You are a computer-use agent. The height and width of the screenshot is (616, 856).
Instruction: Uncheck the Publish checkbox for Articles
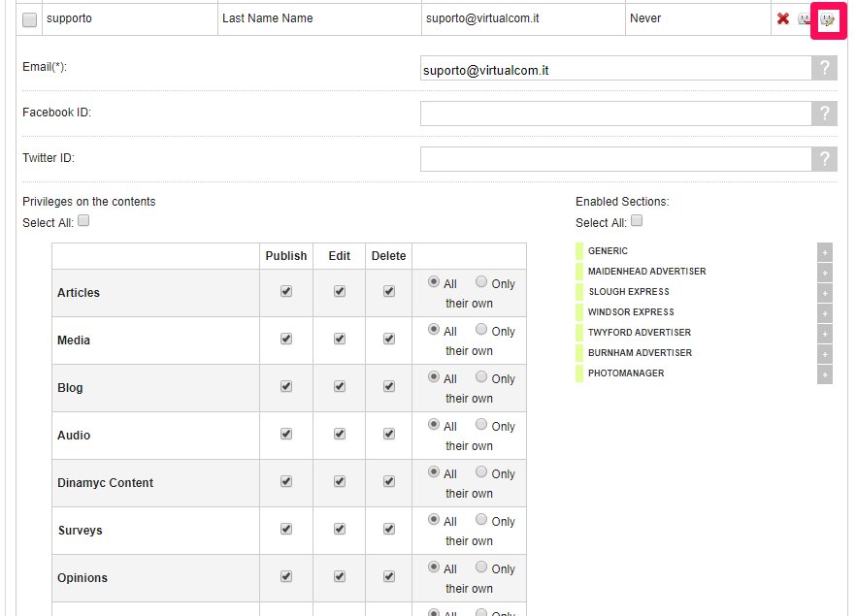[x=286, y=291]
